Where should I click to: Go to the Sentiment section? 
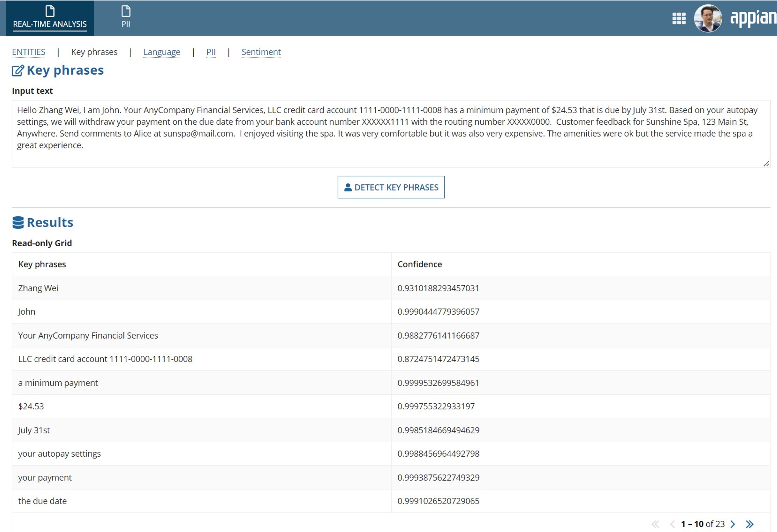pyautogui.click(x=261, y=52)
